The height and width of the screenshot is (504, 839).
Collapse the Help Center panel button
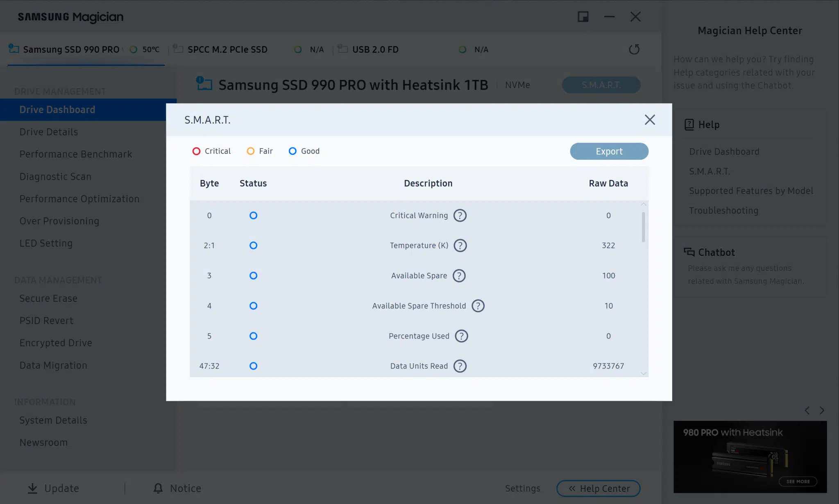point(598,488)
